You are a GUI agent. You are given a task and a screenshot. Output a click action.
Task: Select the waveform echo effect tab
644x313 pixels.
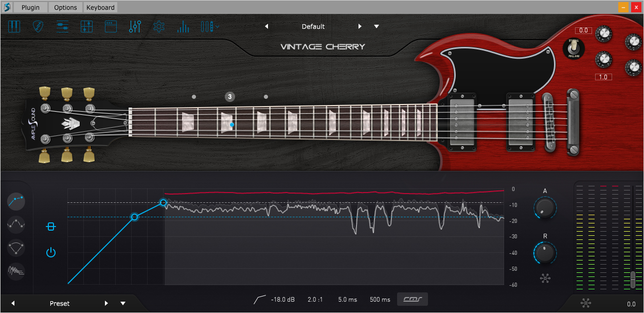click(x=16, y=270)
